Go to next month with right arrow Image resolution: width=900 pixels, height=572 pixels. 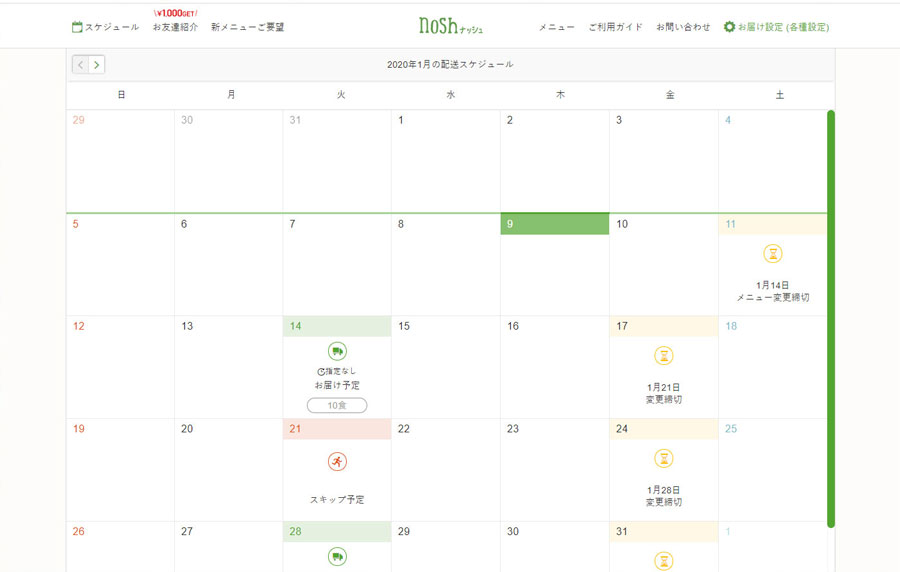click(96, 65)
